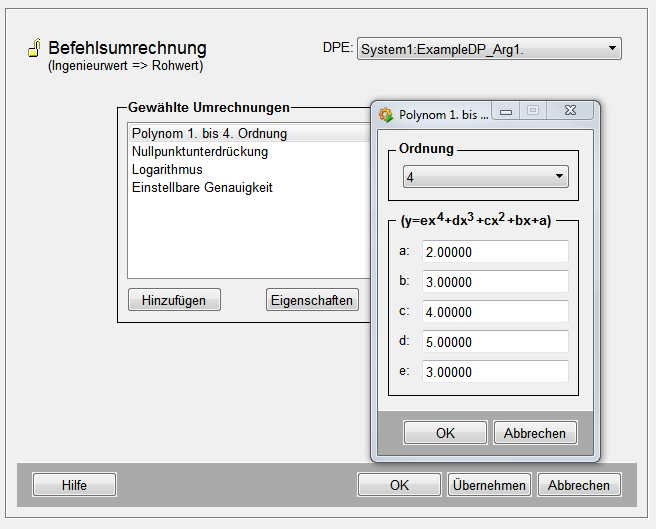Select the Nullpunktunterdrückung list entry
The image size is (656, 529).
point(199,152)
